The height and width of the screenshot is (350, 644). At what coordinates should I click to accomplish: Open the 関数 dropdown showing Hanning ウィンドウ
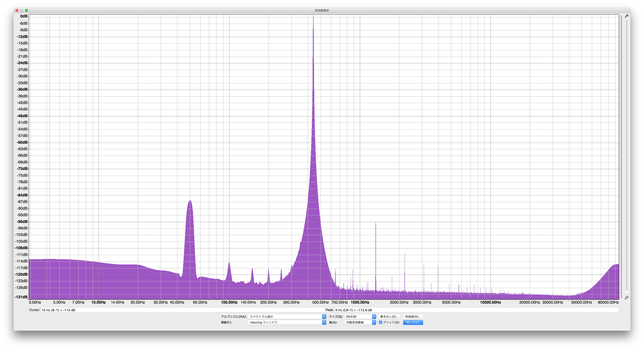pyautogui.click(x=287, y=323)
